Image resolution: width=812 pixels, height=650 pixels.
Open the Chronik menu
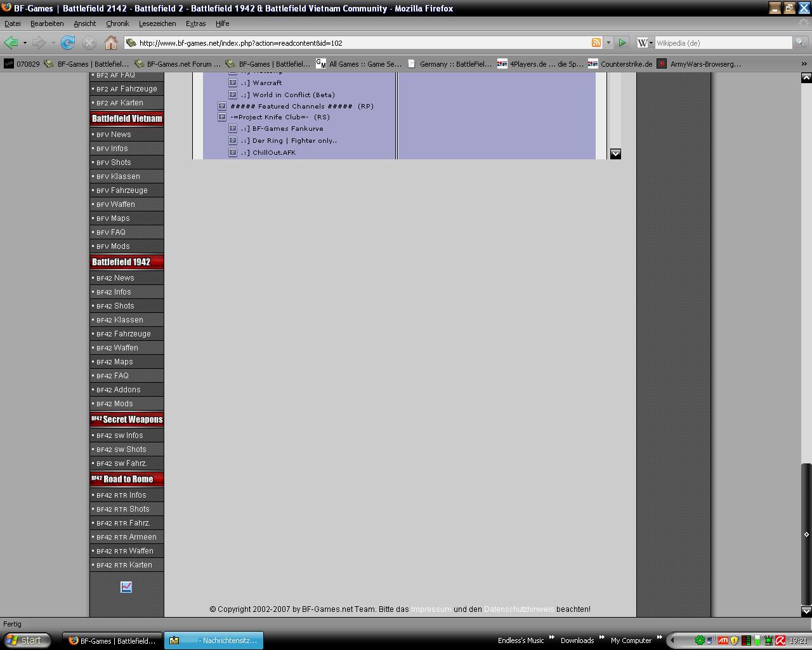click(x=117, y=23)
